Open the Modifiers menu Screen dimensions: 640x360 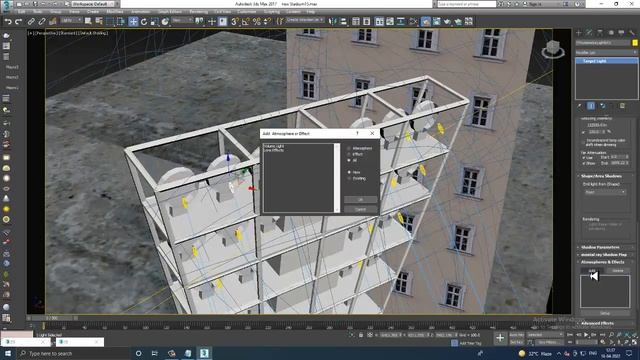coord(115,12)
